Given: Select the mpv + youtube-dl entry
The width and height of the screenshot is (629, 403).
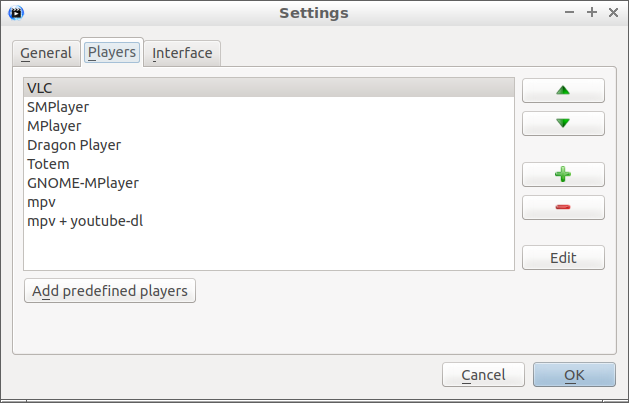Looking at the screenshot, I should point(269,221).
